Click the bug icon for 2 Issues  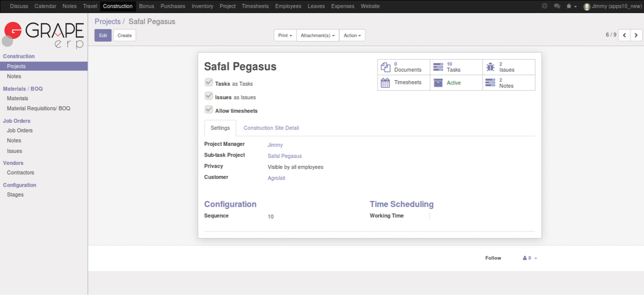490,67
